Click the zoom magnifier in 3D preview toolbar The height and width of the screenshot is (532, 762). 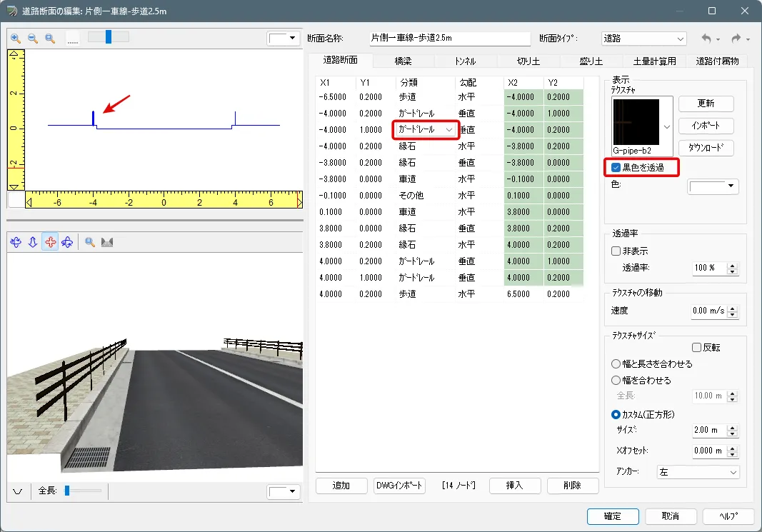[90, 242]
